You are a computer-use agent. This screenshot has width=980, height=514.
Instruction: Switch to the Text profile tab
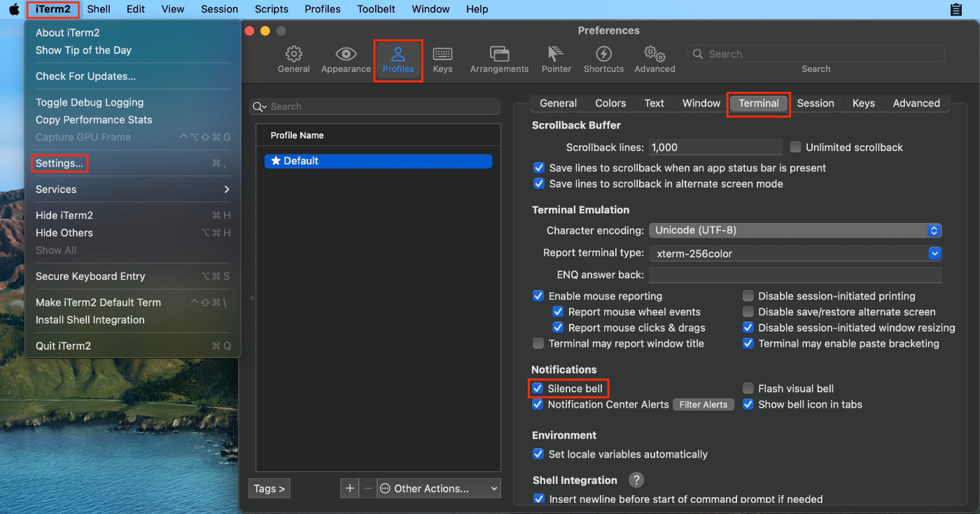pyautogui.click(x=654, y=103)
